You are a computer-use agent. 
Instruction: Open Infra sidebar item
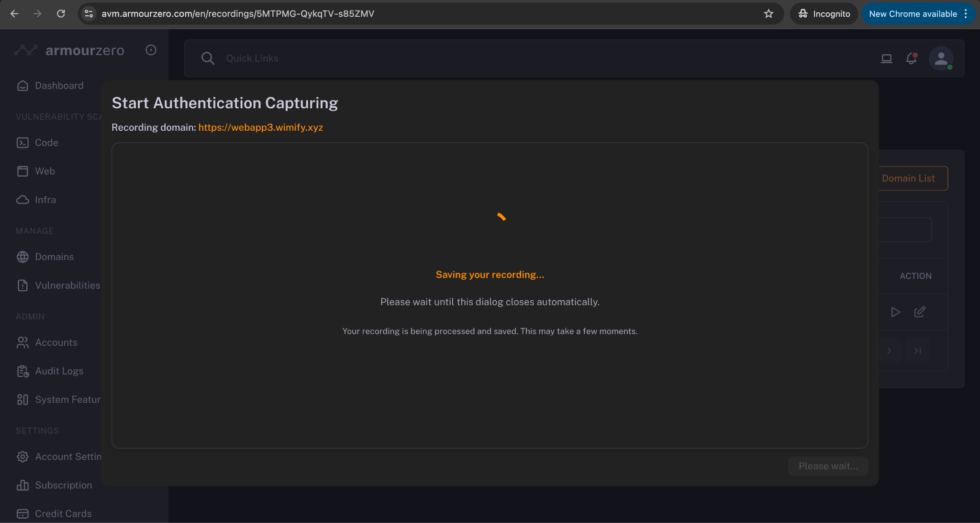45,200
